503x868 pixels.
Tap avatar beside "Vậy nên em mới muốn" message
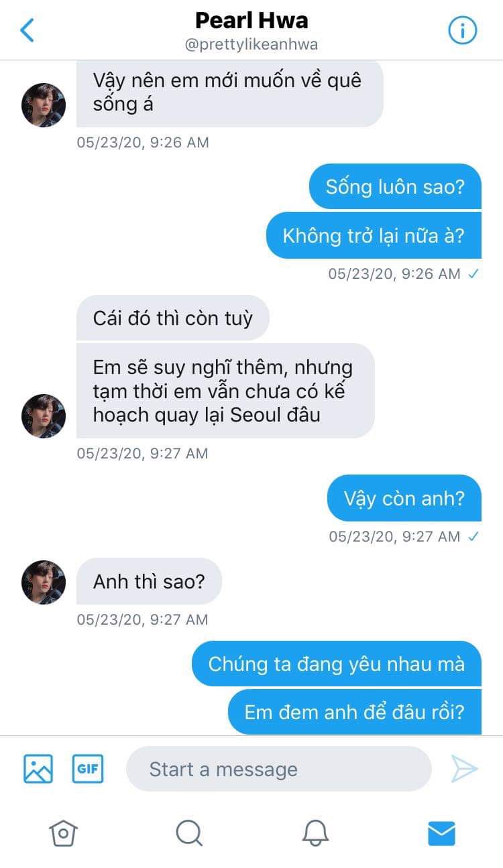(44, 105)
